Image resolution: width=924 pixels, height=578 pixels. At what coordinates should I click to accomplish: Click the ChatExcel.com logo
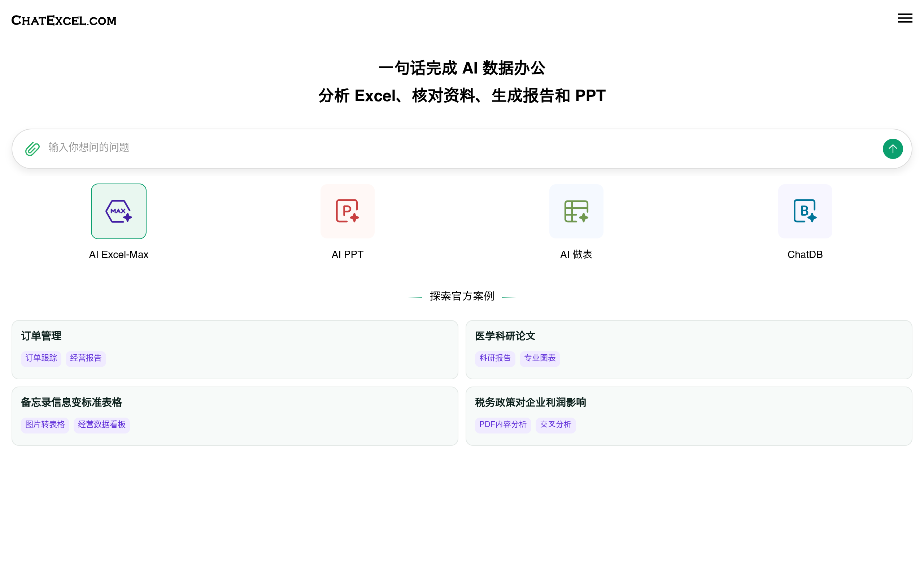[x=64, y=20]
